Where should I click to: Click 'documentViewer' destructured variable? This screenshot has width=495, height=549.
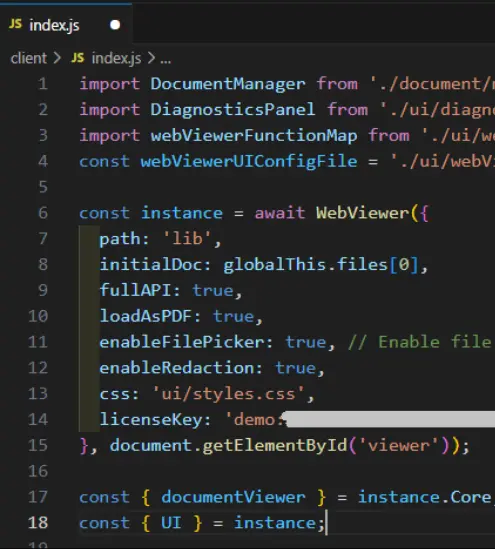pos(233,497)
